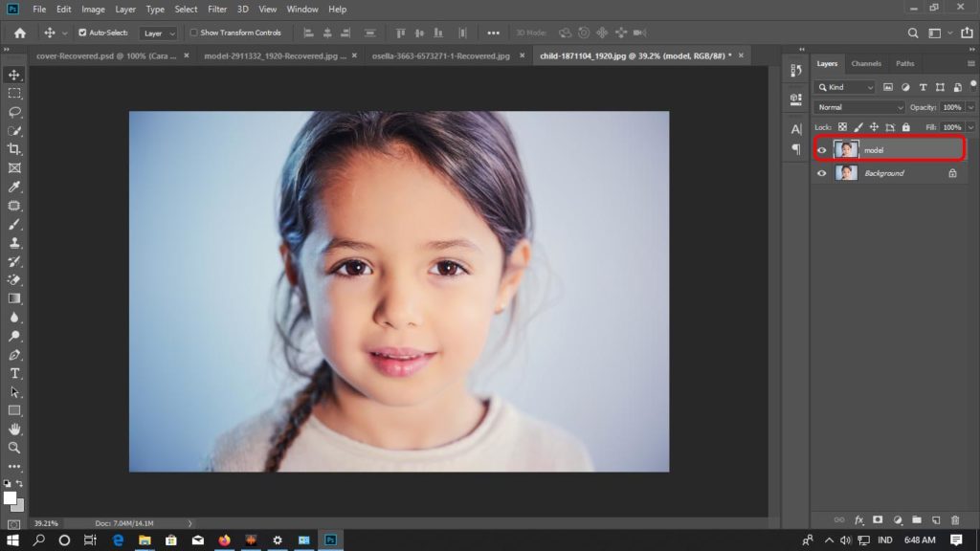This screenshot has width=980, height=551.
Task: Toggle lock transparent pixels
Action: 842,127
